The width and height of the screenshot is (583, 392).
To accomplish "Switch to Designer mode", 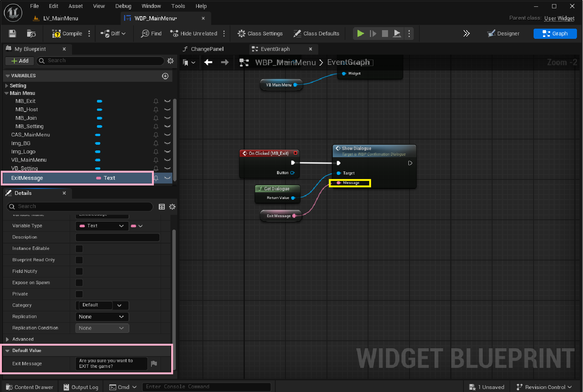I will pos(503,34).
